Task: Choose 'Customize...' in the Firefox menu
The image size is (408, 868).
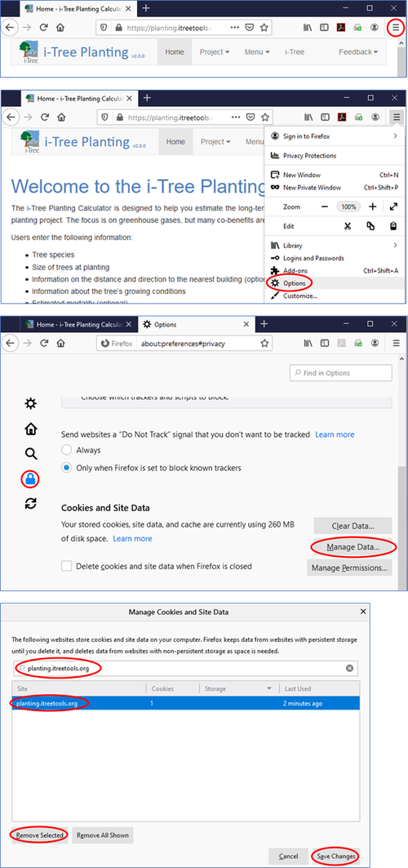Action: 300,296
